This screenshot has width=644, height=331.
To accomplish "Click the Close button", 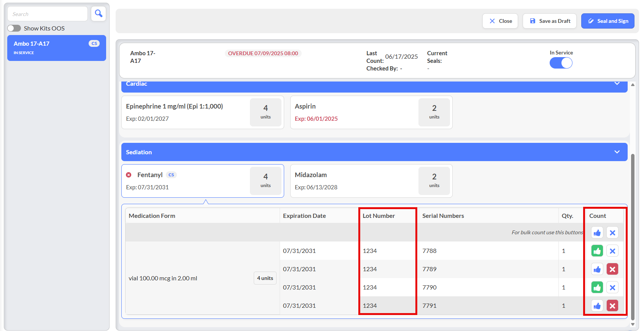I will (500, 21).
